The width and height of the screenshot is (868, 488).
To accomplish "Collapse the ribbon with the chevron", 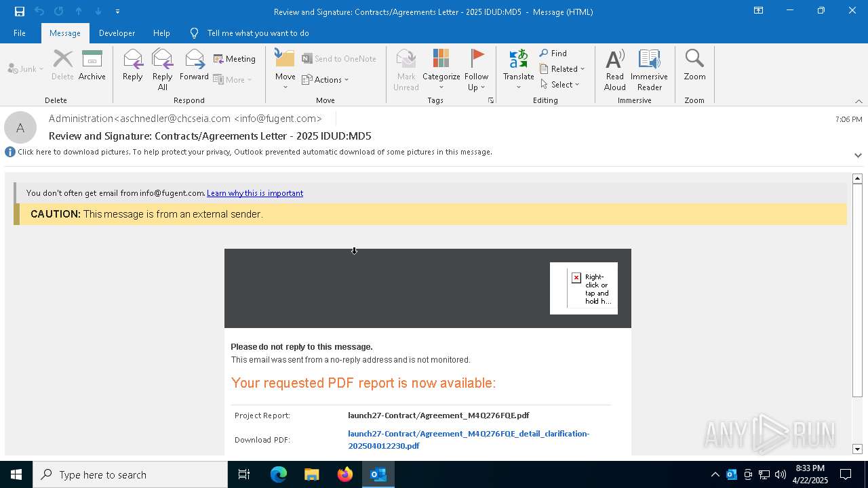I will coord(859,101).
